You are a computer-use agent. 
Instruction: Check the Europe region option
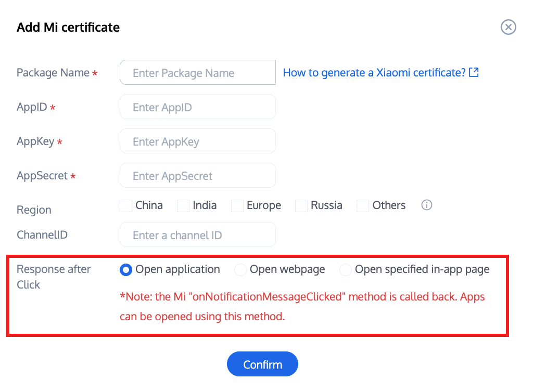[x=237, y=206]
